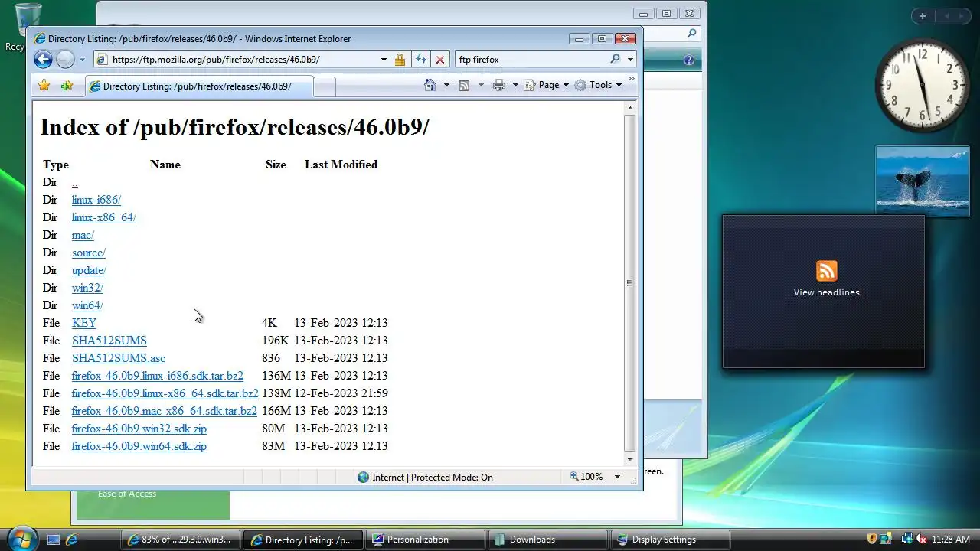Switch to Display Settings taskbar button
Viewport: 980px width, 551px height.
(670, 540)
